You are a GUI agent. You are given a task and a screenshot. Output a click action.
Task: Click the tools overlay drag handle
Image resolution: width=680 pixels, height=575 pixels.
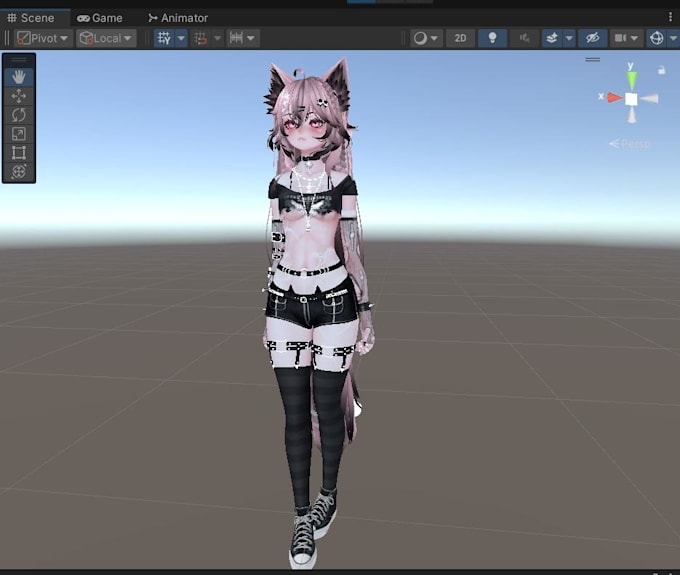19,60
